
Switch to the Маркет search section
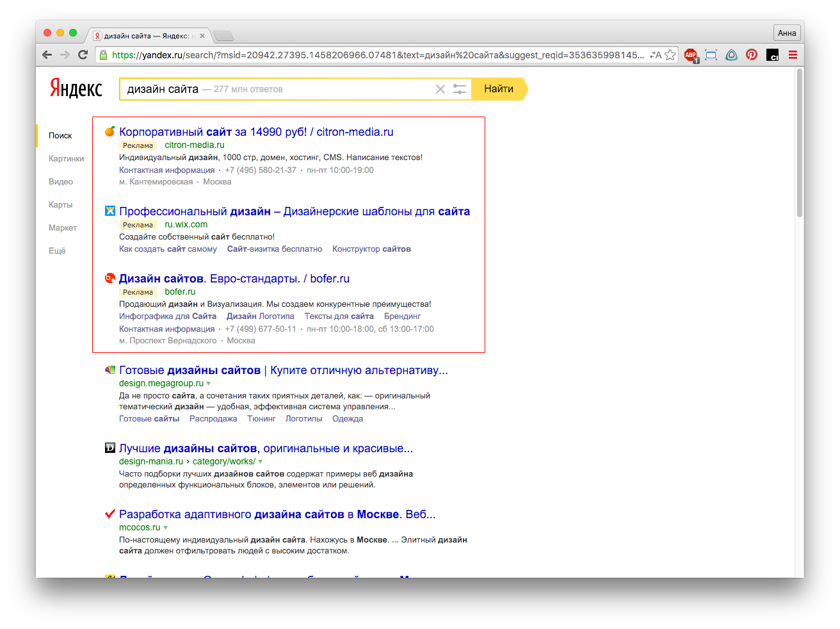click(63, 227)
